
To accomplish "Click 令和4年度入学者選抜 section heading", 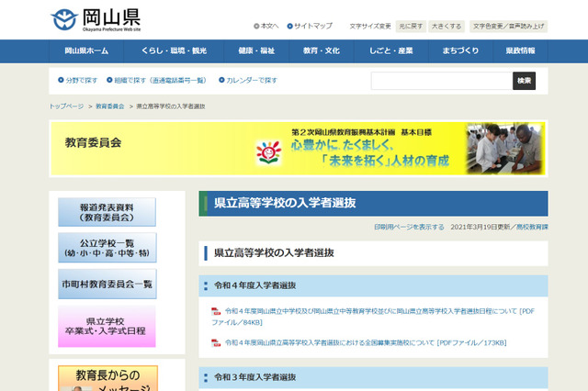I will coord(373,285).
